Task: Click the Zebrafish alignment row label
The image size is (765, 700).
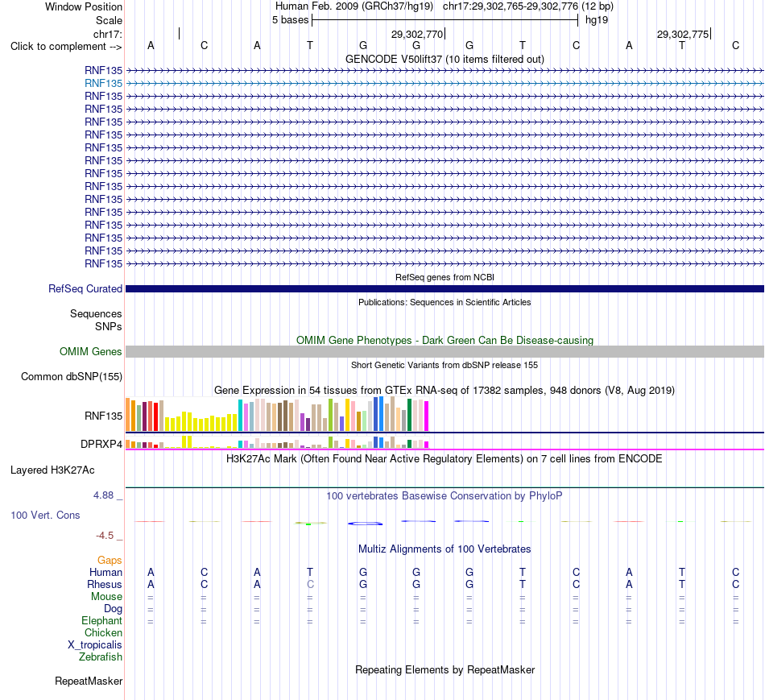Action: 101,657
